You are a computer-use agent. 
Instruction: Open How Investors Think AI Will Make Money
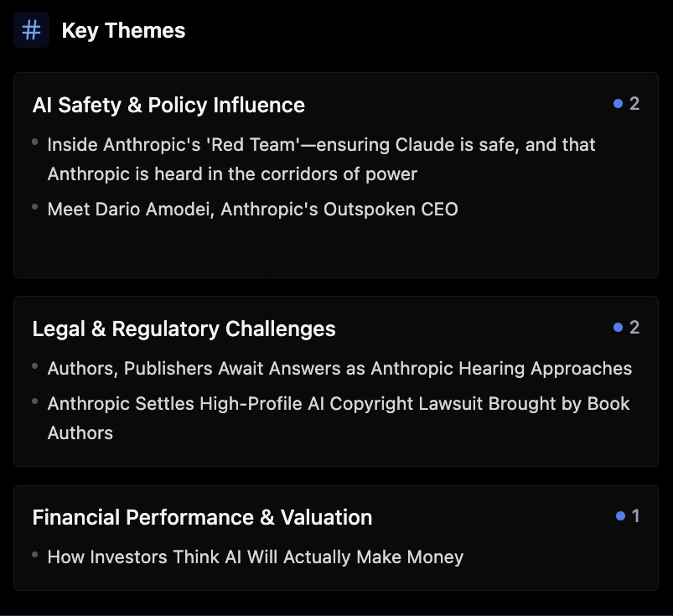tap(255, 556)
